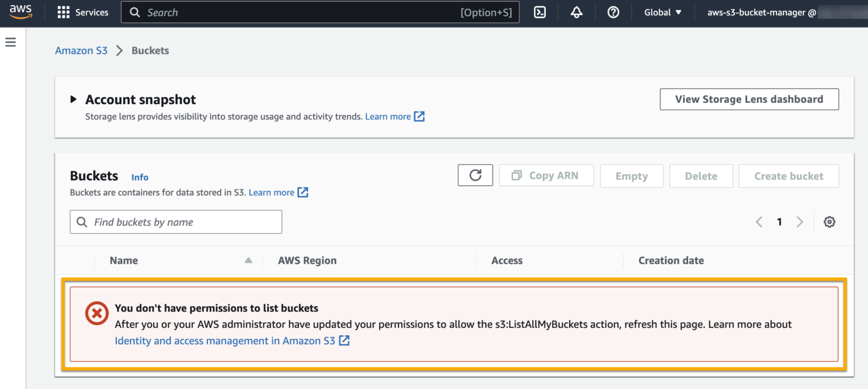Open the Services menu grid
This screenshot has height=389, width=868.
[x=83, y=12]
